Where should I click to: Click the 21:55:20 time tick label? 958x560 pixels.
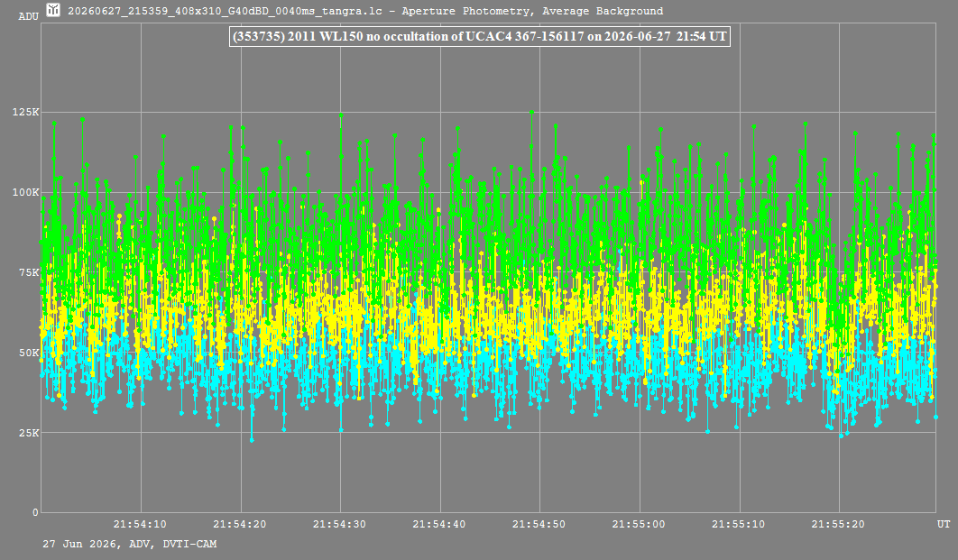(838, 524)
